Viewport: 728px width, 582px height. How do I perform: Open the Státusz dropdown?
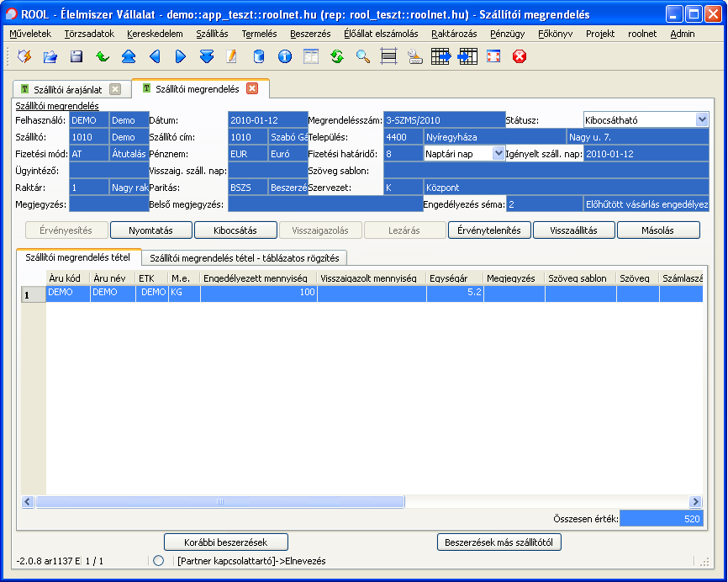tap(702, 120)
